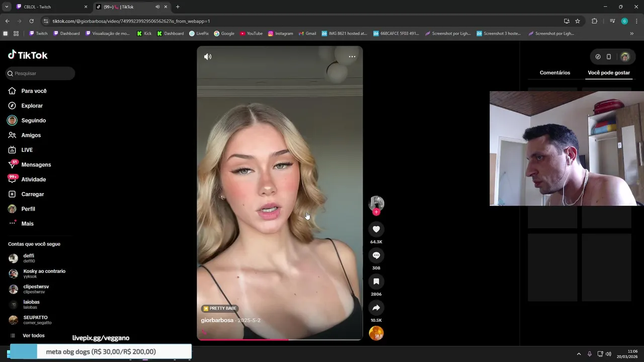Focus the Pesquisar search field
Viewport: 644px width, 362px height.
[40, 73]
